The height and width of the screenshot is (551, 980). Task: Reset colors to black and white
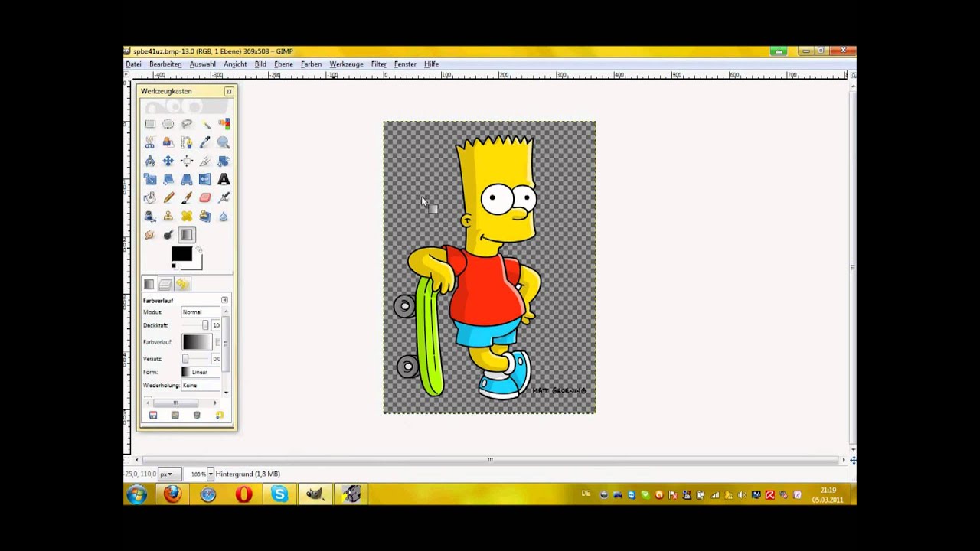pyautogui.click(x=175, y=266)
